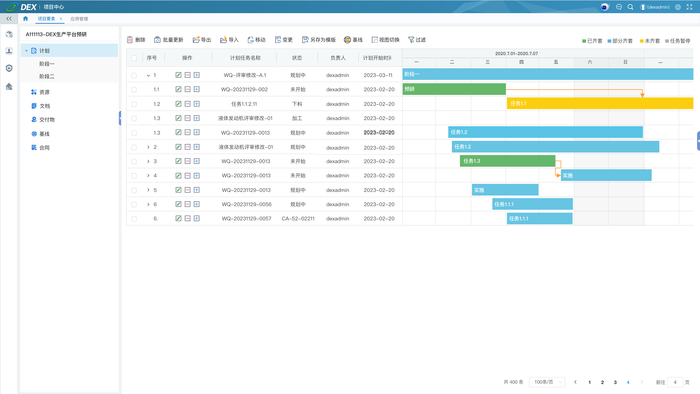The width and height of the screenshot is (700, 394).
Task: Open the message bubble icon in header
Action: click(x=619, y=7)
